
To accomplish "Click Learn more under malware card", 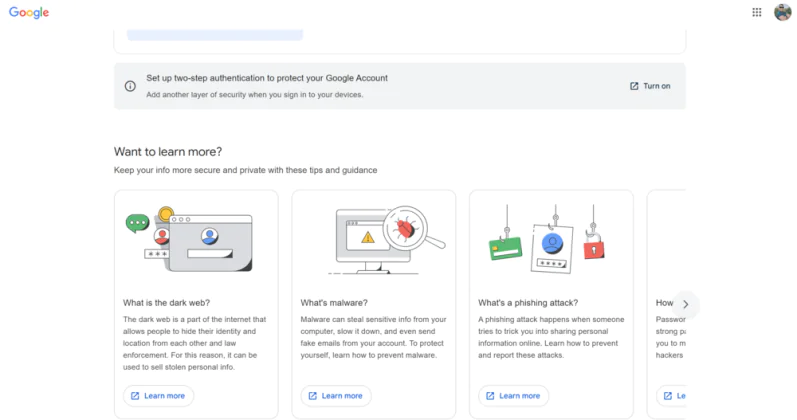I will tap(335, 396).
